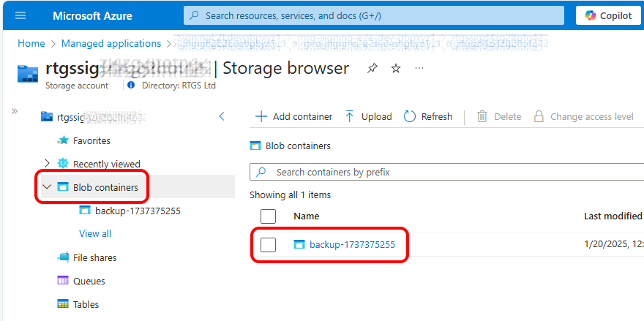Open the more options ellipsis beside the title
The width and height of the screenshot is (644, 321).
[419, 68]
